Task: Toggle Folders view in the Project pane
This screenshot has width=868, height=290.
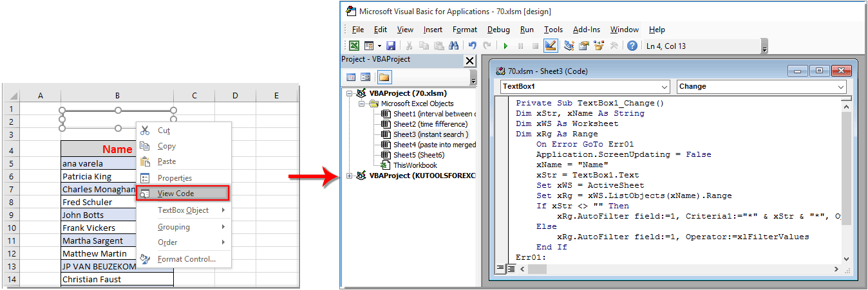Action: point(384,77)
